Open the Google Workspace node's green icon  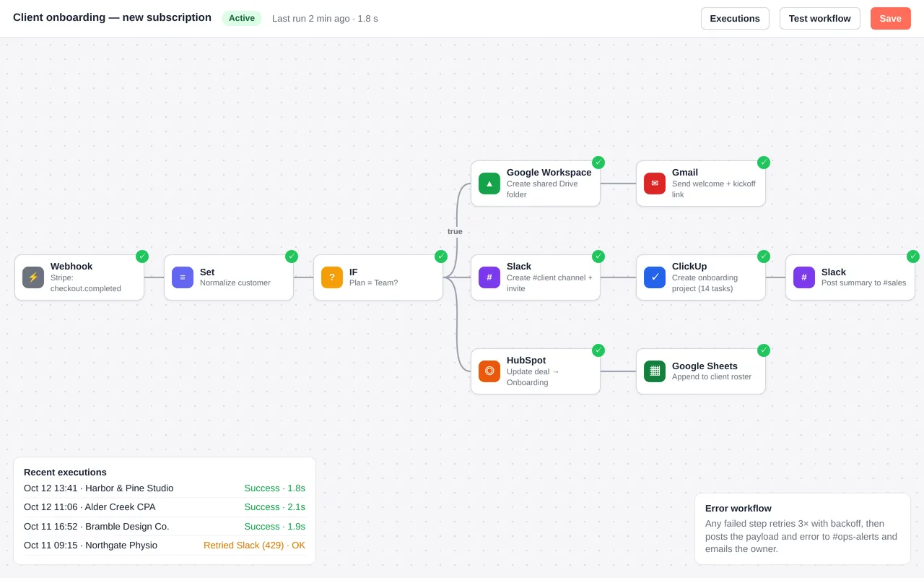pyautogui.click(x=489, y=184)
